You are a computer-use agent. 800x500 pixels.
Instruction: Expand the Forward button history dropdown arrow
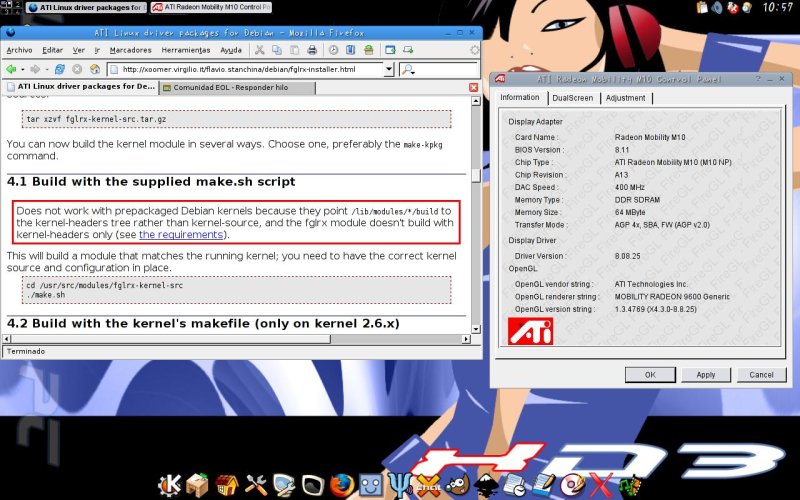(46, 69)
